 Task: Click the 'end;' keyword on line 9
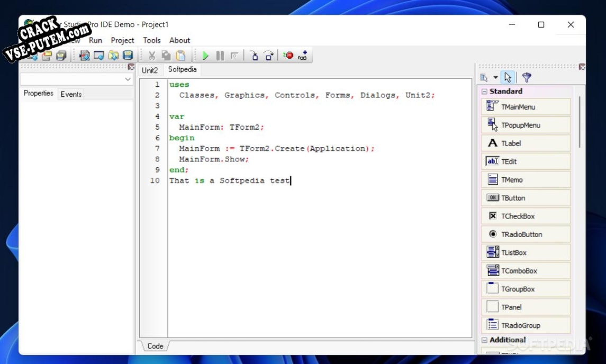point(179,170)
